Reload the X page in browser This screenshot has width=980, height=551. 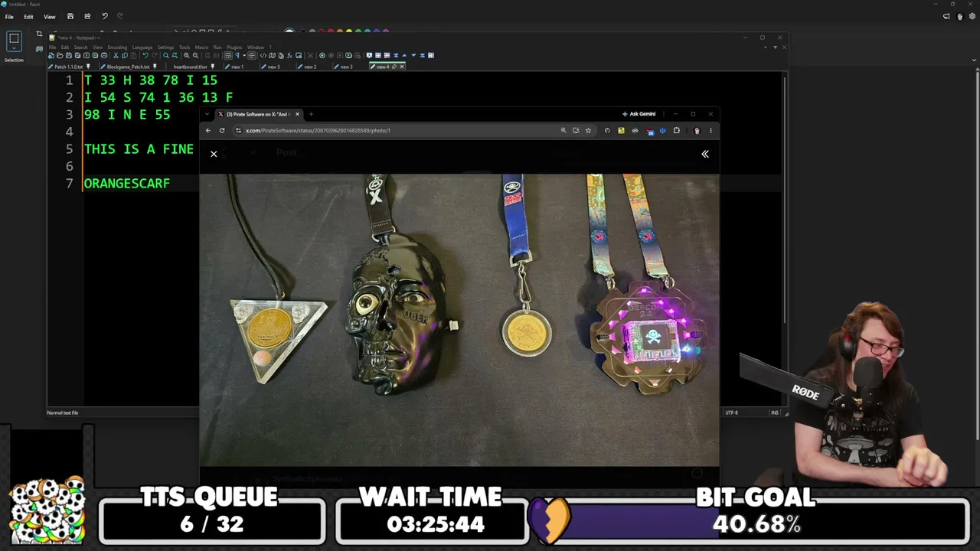pos(222,130)
